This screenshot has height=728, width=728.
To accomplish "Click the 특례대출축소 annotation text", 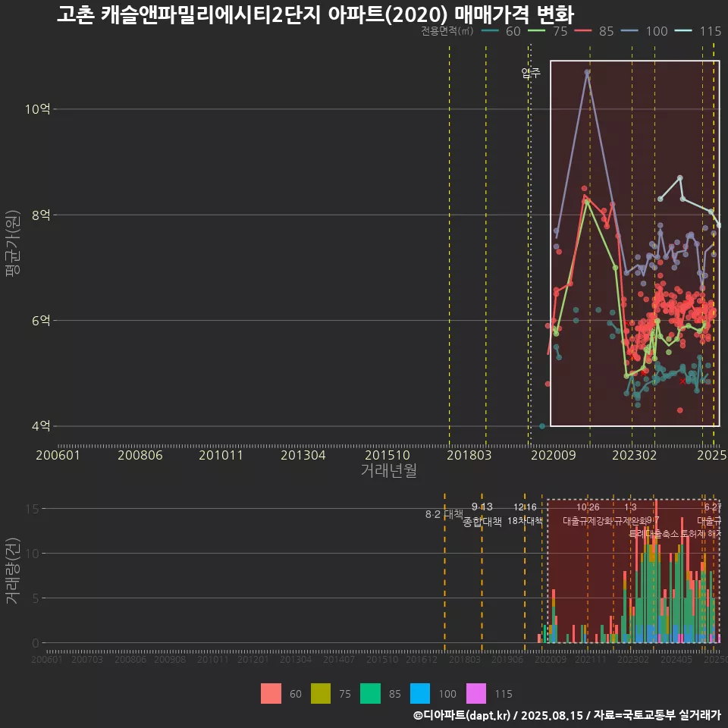I will click(654, 534).
